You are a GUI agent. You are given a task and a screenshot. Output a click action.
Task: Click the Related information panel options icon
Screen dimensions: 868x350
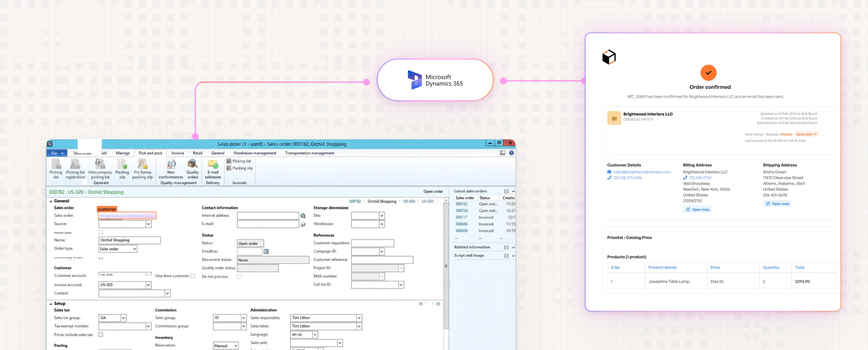pyautogui.click(x=506, y=247)
